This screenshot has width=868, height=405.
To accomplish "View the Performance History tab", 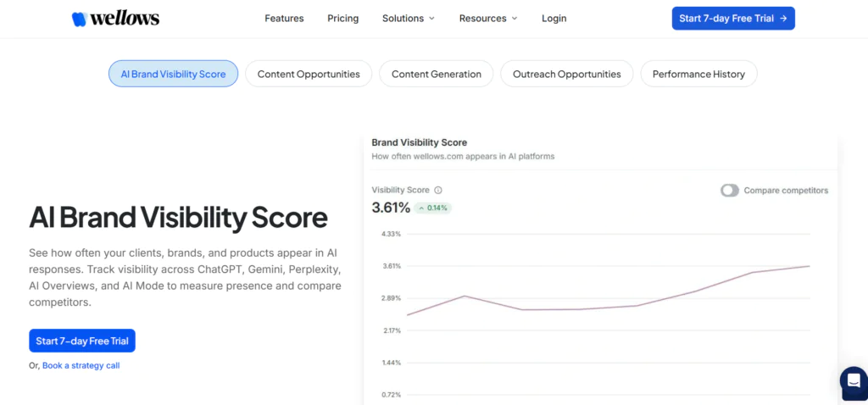I will [698, 74].
